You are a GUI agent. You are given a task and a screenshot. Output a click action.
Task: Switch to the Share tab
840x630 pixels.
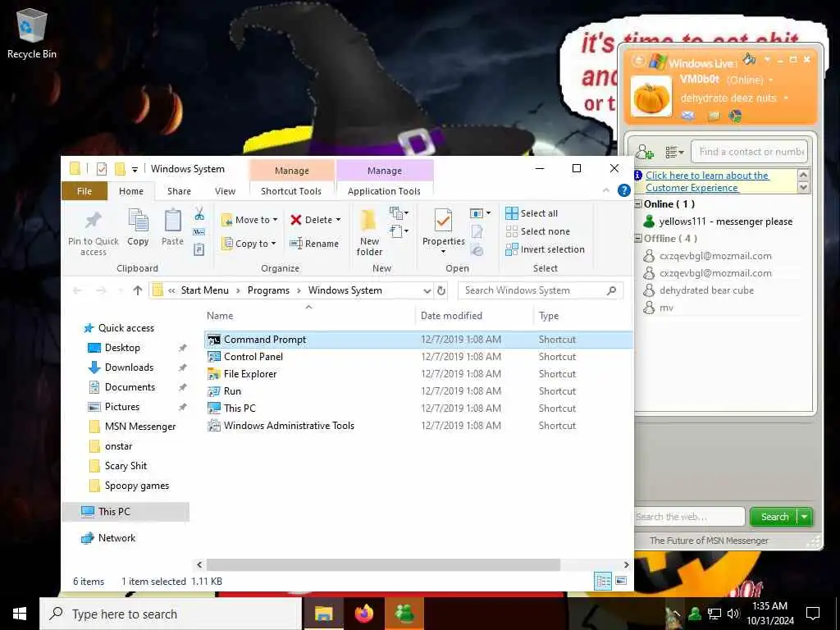(179, 191)
